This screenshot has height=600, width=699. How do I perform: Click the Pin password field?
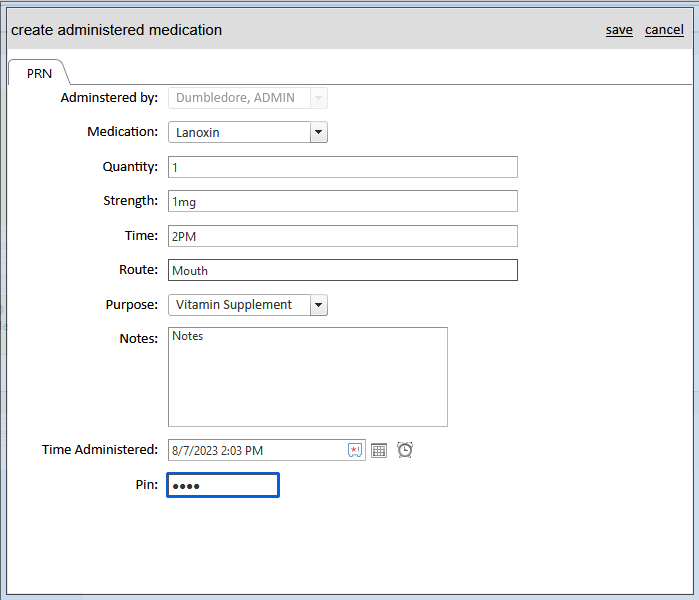(223, 485)
